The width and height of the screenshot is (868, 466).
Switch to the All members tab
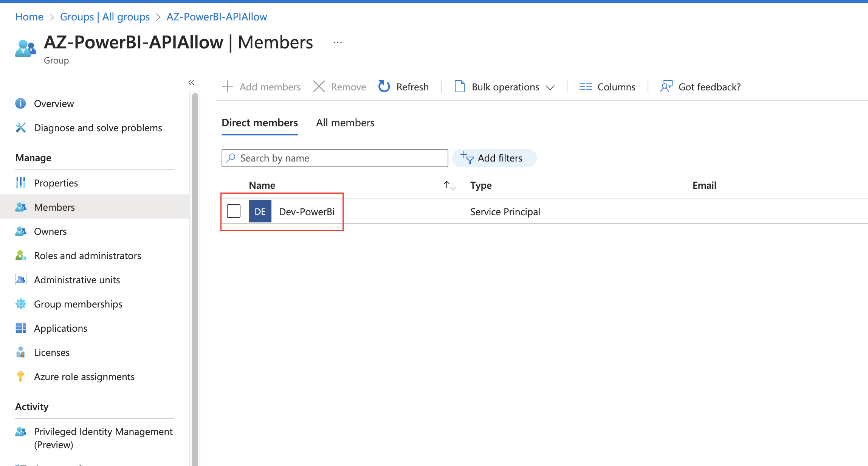pos(345,123)
